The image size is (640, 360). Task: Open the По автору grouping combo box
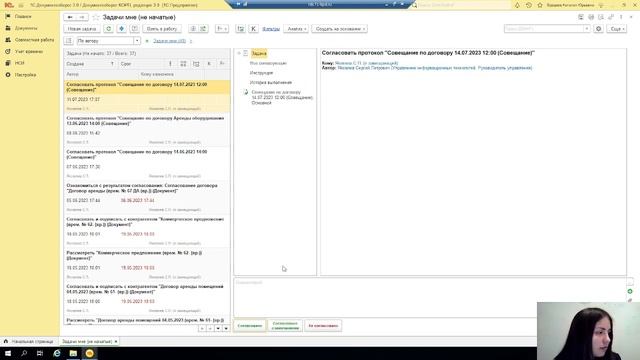click(108, 41)
